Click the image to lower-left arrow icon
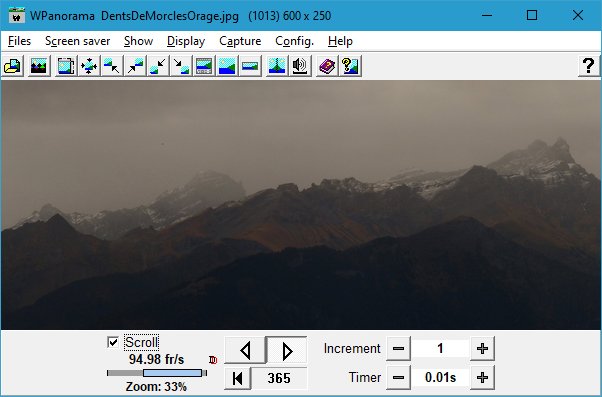The height and width of the screenshot is (397, 602). click(x=158, y=66)
